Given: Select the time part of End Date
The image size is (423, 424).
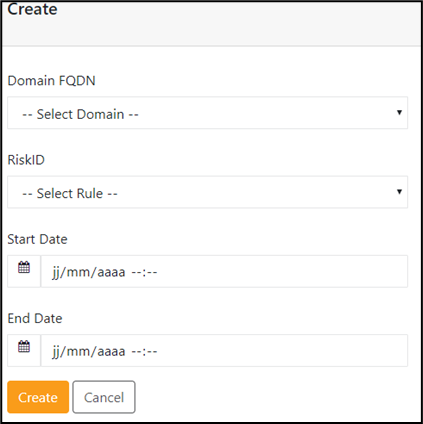Looking at the screenshot, I should (144, 352).
